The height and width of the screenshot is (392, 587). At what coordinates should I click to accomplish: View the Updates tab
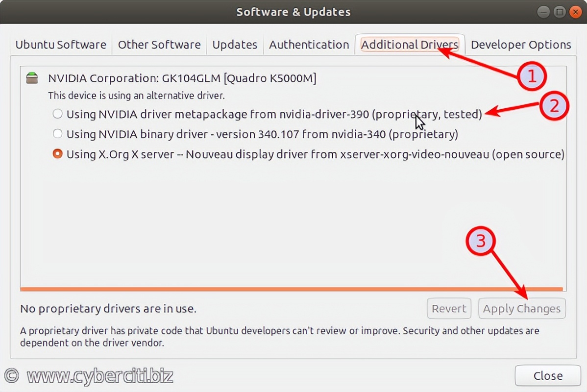coord(235,45)
